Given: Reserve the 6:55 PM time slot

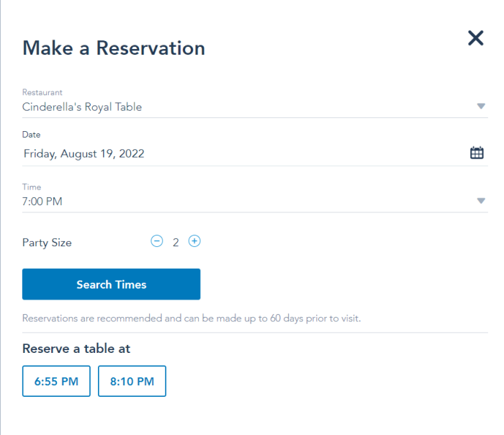Looking at the screenshot, I should tap(56, 381).
